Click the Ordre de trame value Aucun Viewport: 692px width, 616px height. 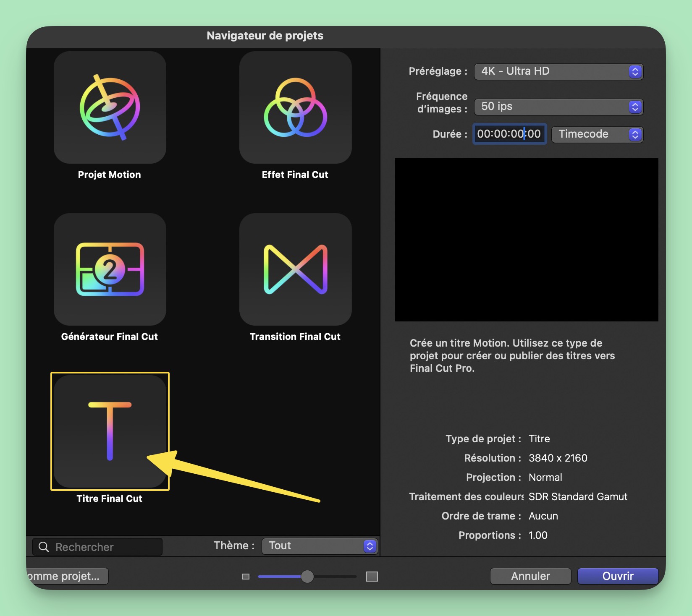543,516
